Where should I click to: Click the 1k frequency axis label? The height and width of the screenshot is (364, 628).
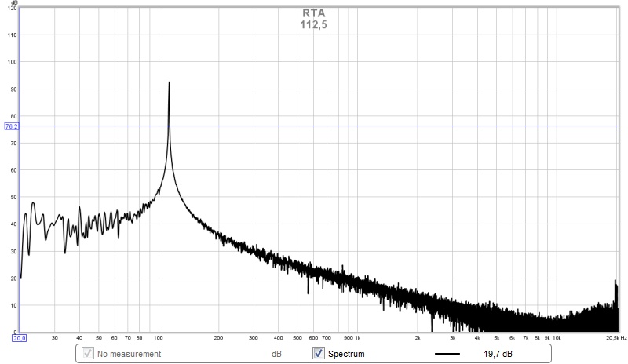(358, 338)
